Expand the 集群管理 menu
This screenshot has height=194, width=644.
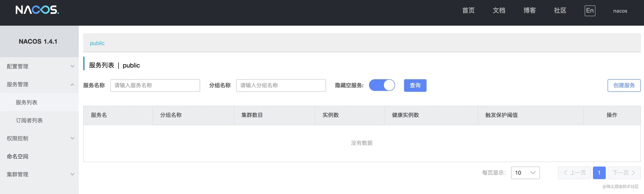(39, 174)
